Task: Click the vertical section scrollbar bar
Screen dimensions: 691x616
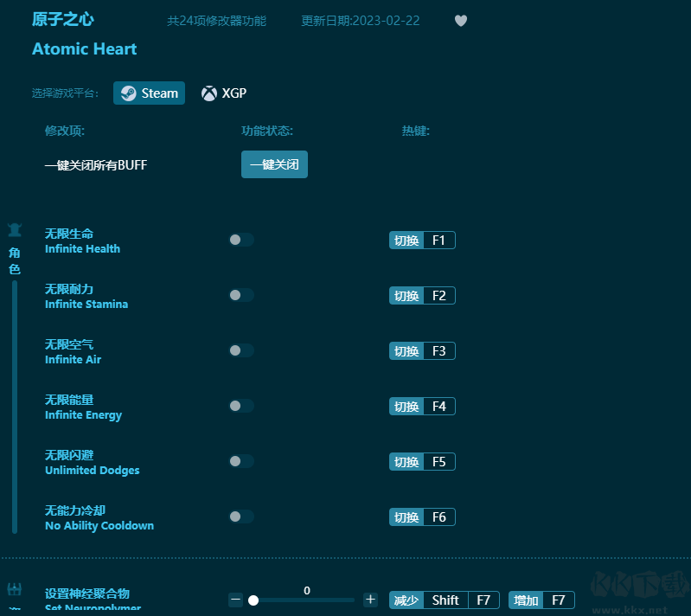Action: [x=15, y=407]
